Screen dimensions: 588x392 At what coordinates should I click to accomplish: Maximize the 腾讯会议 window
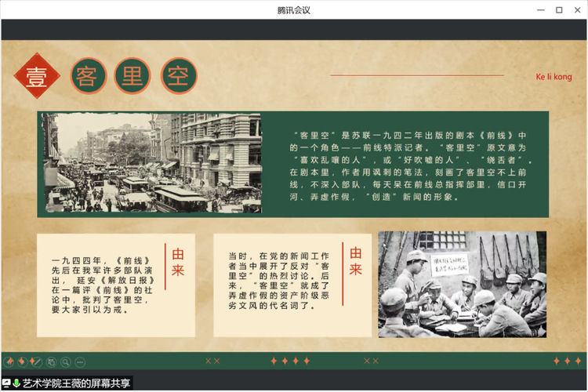(559, 9)
